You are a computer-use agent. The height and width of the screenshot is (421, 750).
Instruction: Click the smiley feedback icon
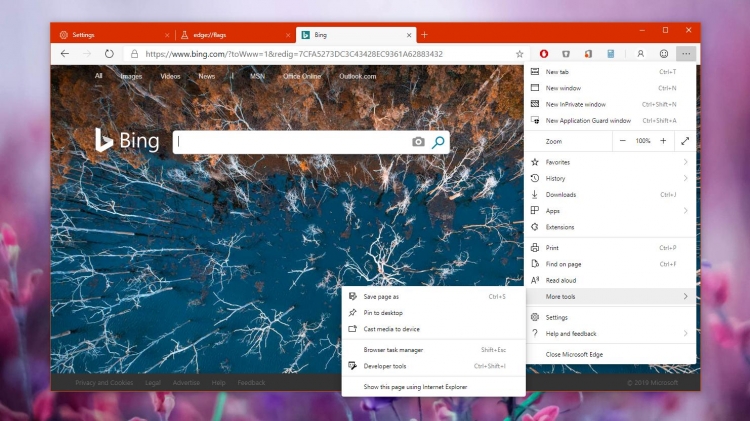(x=663, y=54)
